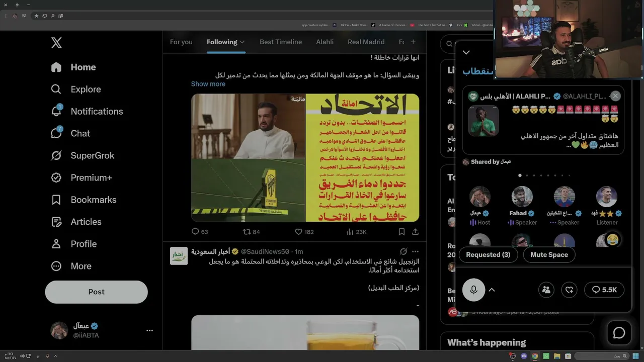Switch to the For you tab
Image resolution: width=644 pixels, height=362 pixels.
(x=181, y=42)
